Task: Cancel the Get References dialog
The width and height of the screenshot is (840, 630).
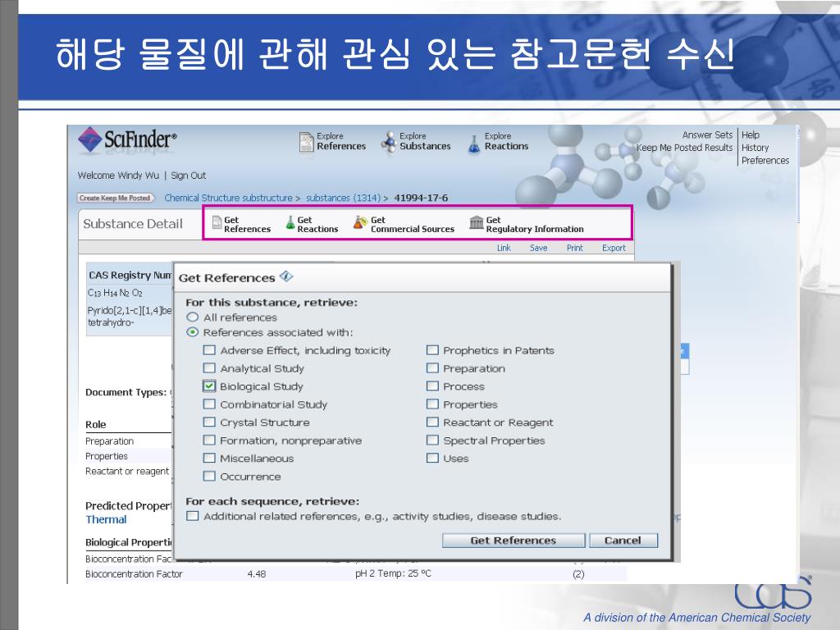Action: coord(623,541)
